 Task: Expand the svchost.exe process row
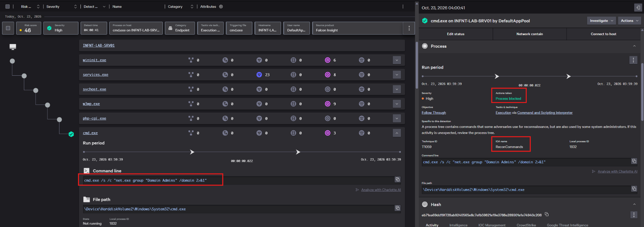point(397,89)
